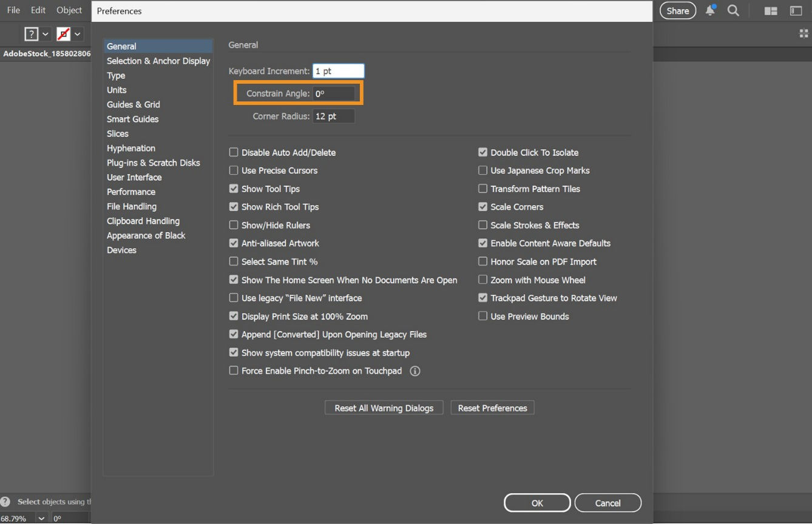Enable Use Precise Cursors
The image size is (812, 524).
coord(233,170)
